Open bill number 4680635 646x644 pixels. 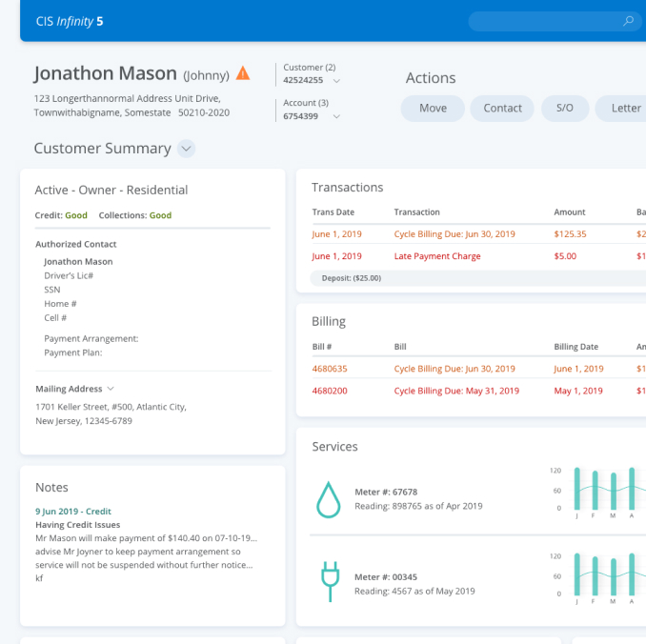point(330,369)
